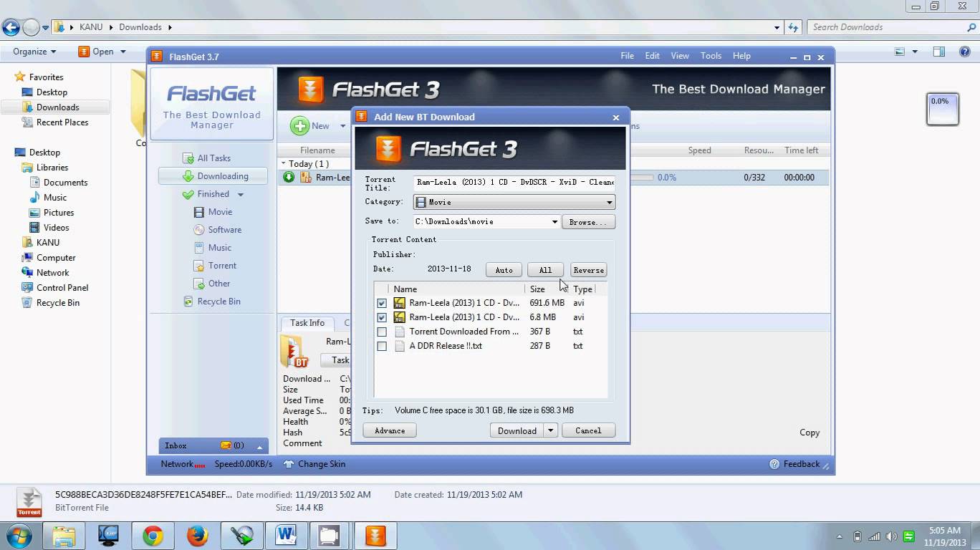The width and height of the screenshot is (980, 550).
Task: Click the Change Skin icon
Action: (x=289, y=464)
